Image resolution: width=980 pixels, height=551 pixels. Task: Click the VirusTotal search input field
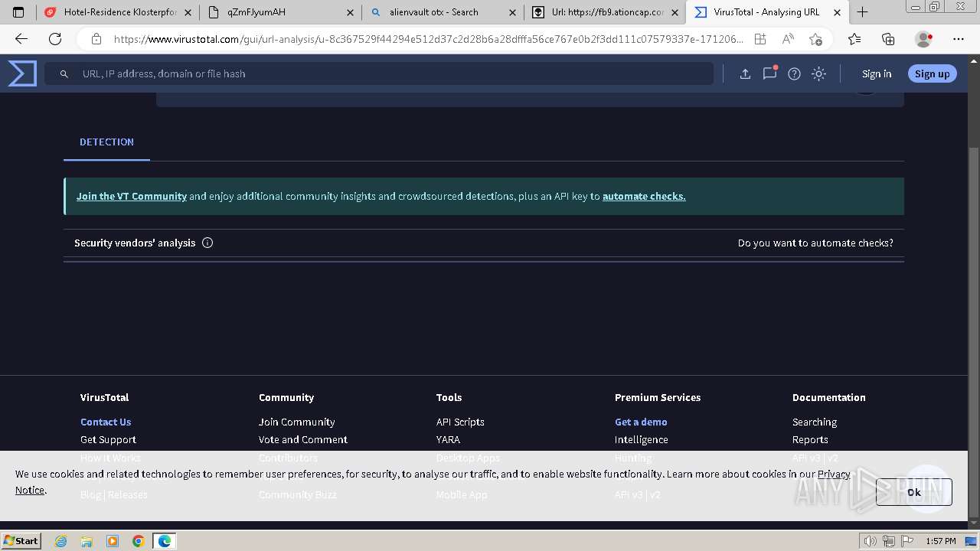[x=379, y=73]
